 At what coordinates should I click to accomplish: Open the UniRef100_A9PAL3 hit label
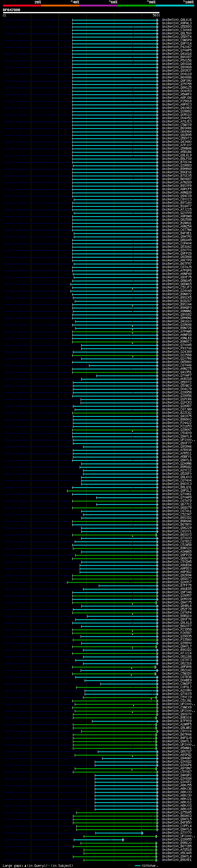177,23
